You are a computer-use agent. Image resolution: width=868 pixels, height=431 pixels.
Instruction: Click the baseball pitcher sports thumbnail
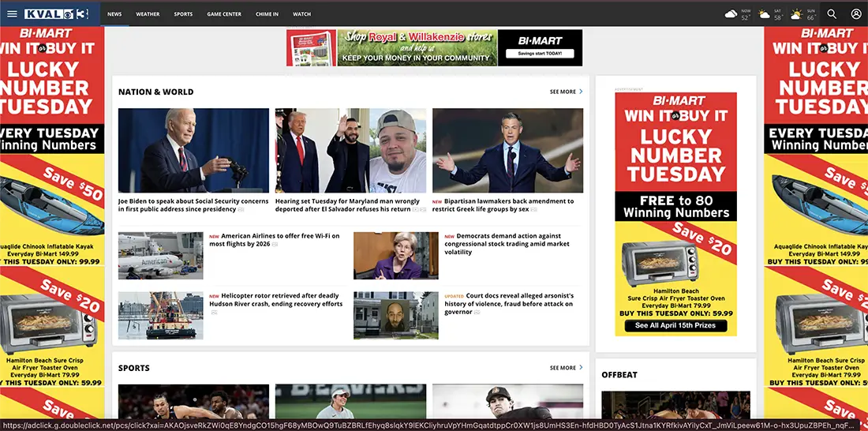point(507,401)
